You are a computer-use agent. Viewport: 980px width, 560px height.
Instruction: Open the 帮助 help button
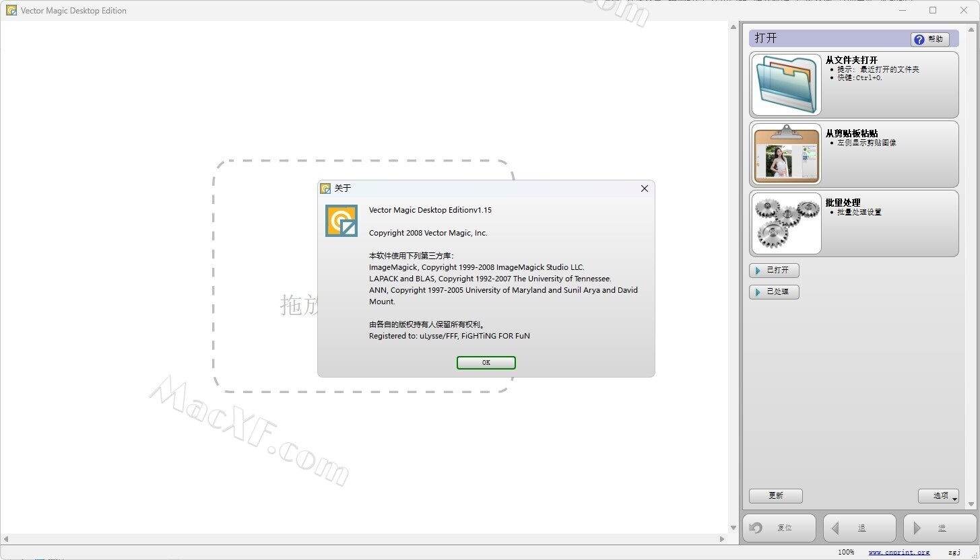(930, 39)
